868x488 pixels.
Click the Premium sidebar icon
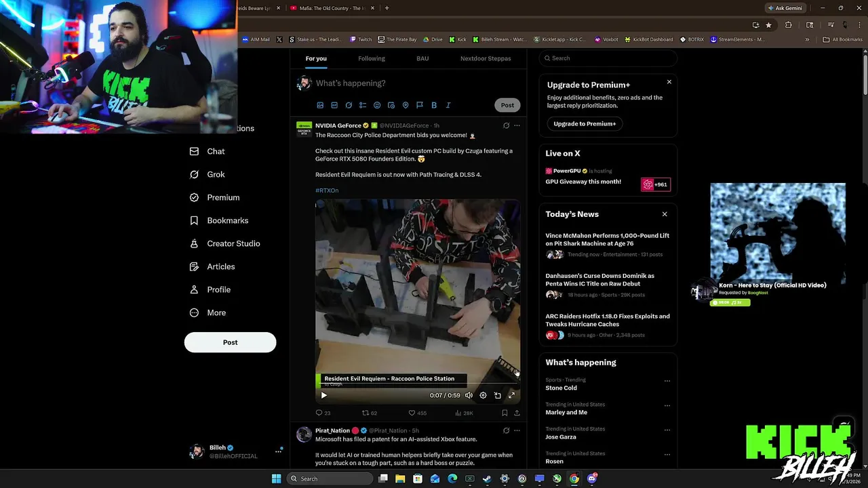[194, 197]
